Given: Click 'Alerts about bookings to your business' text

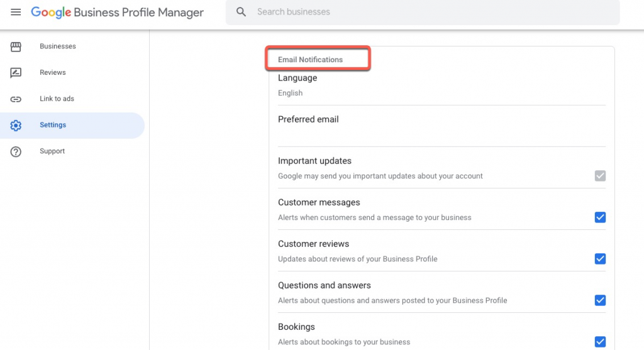Looking at the screenshot, I should point(344,342).
